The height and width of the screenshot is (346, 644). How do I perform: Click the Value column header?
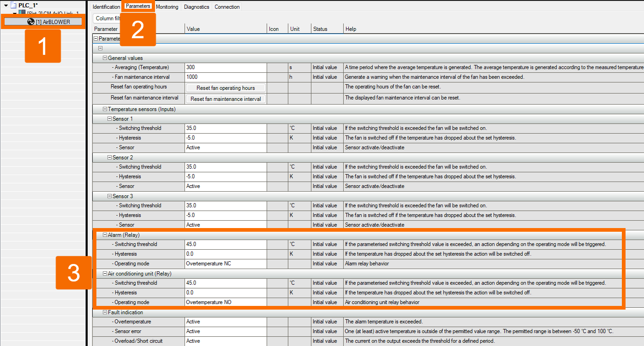pos(226,29)
